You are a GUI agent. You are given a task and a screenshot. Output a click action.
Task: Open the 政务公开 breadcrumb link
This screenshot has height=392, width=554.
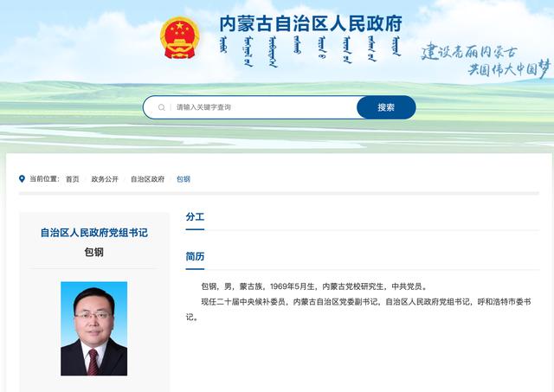coord(105,179)
